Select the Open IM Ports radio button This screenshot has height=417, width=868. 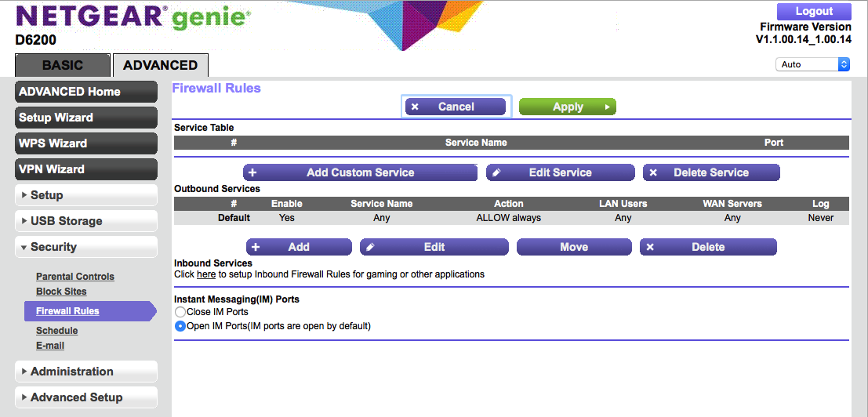pos(180,326)
